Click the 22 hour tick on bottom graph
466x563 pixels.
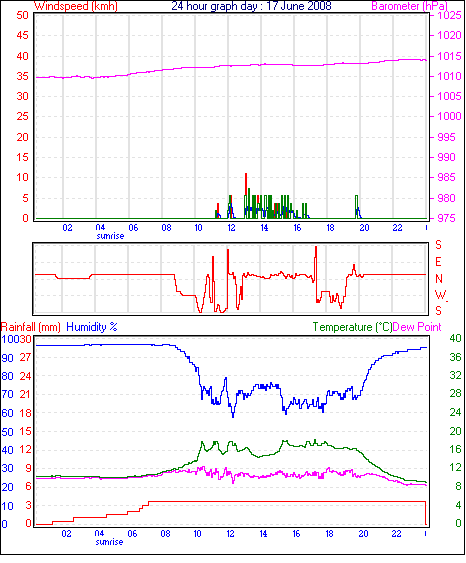point(396,534)
